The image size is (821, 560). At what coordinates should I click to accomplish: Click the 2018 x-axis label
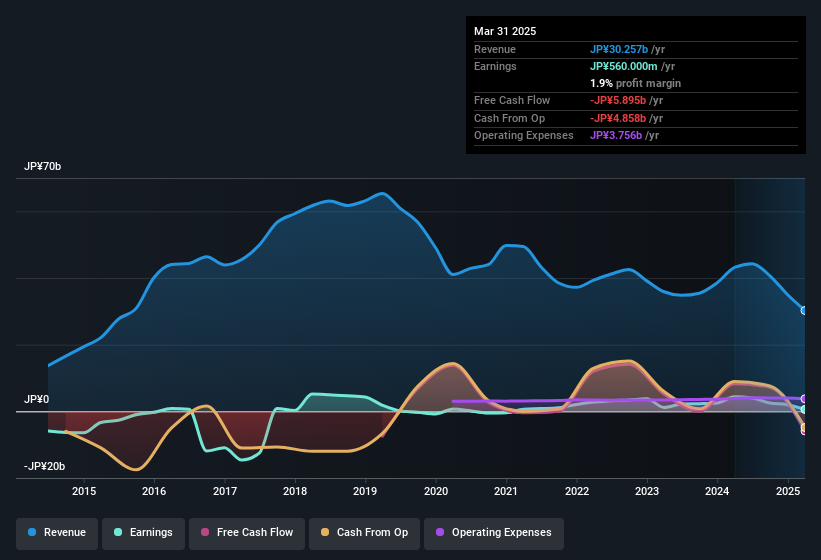[295, 491]
